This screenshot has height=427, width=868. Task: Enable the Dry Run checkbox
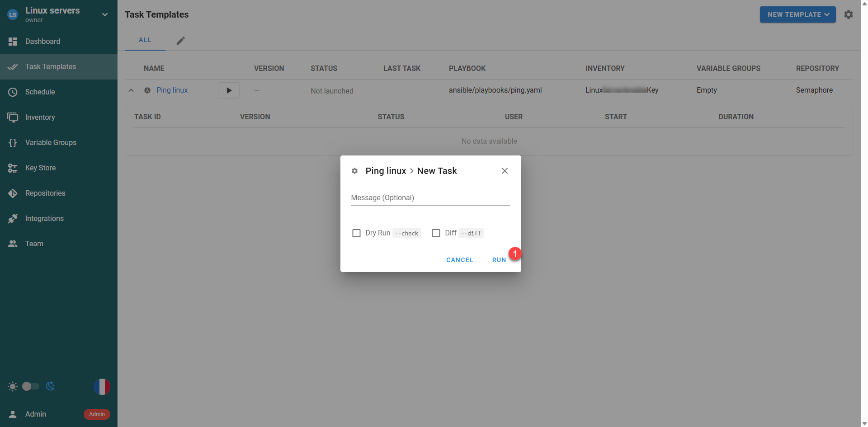click(356, 233)
